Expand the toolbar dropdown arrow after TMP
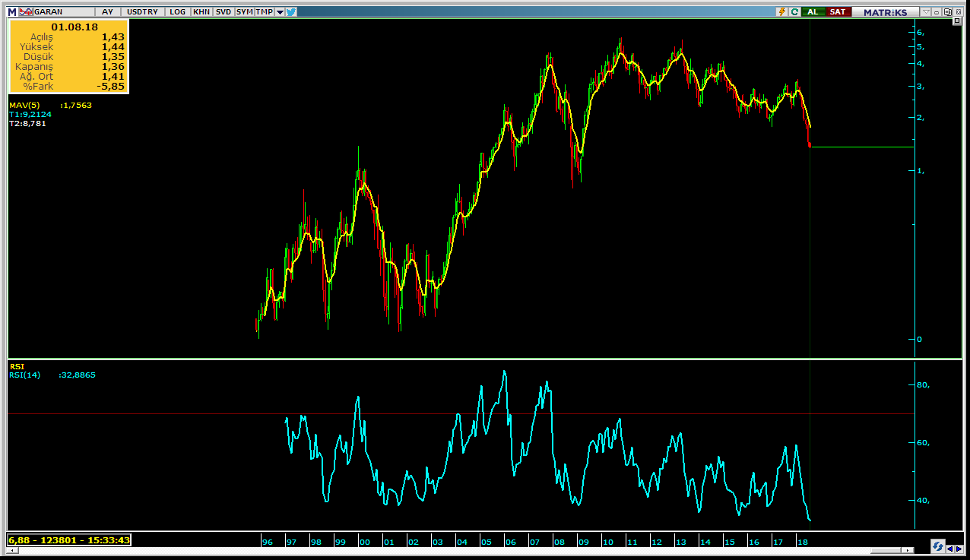The height and width of the screenshot is (560, 970). point(280,12)
